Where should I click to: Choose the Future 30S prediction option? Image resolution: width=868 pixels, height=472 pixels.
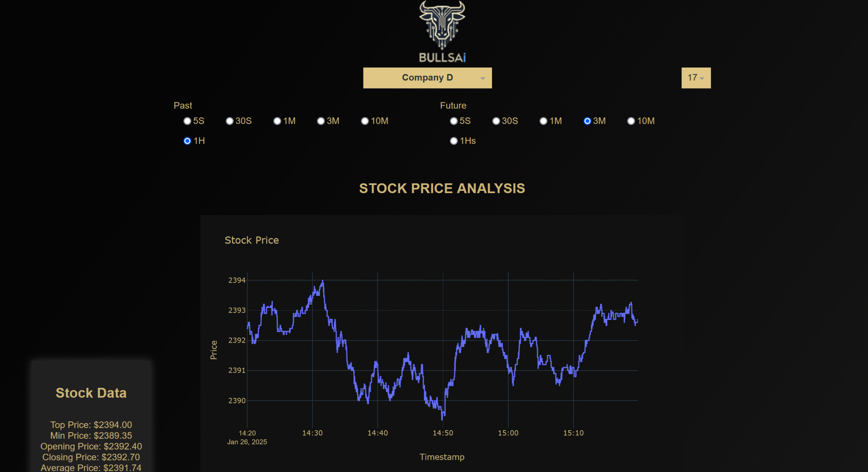pyautogui.click(x=496, y=121)
